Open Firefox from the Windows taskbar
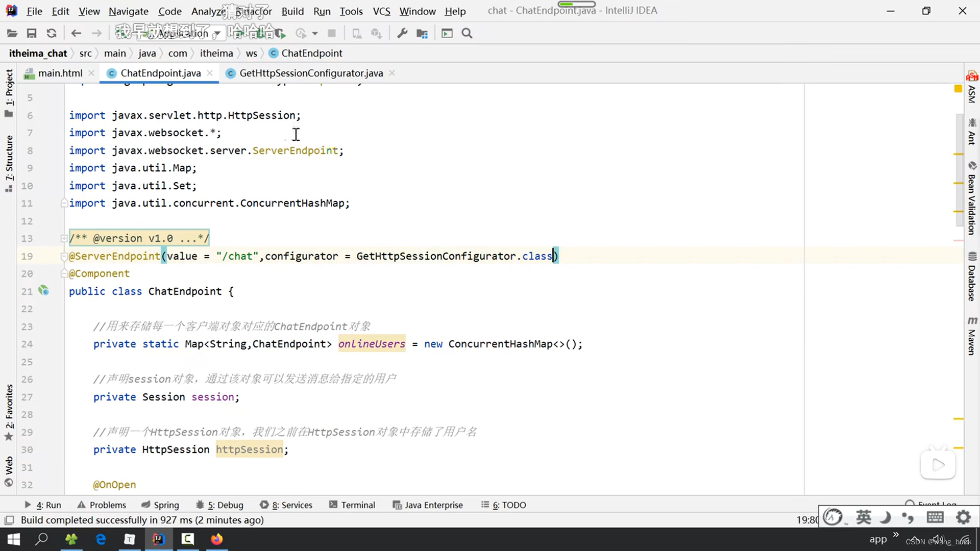 tap(217, 539)
